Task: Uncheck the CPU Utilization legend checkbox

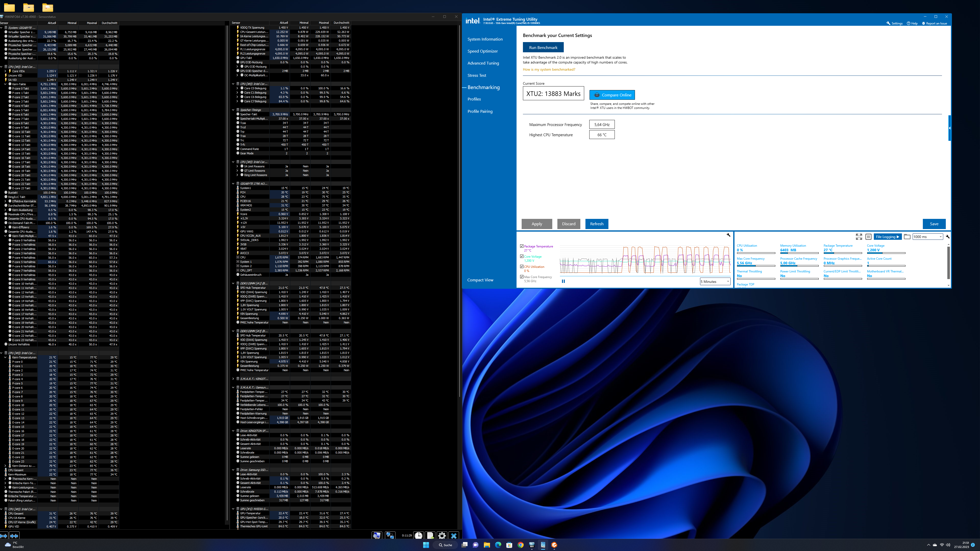Action: [x=522, y=267]
